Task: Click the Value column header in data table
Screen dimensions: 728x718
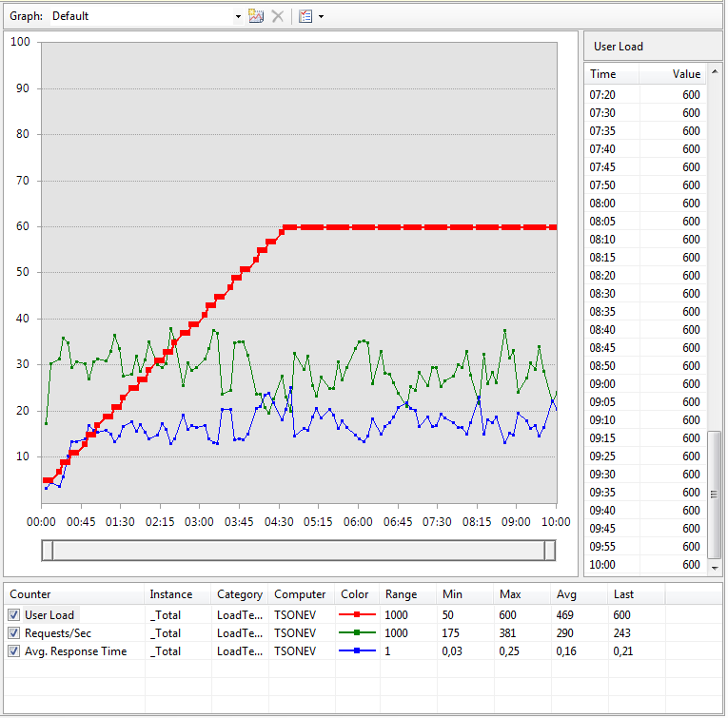Action: tap(673, 74)
